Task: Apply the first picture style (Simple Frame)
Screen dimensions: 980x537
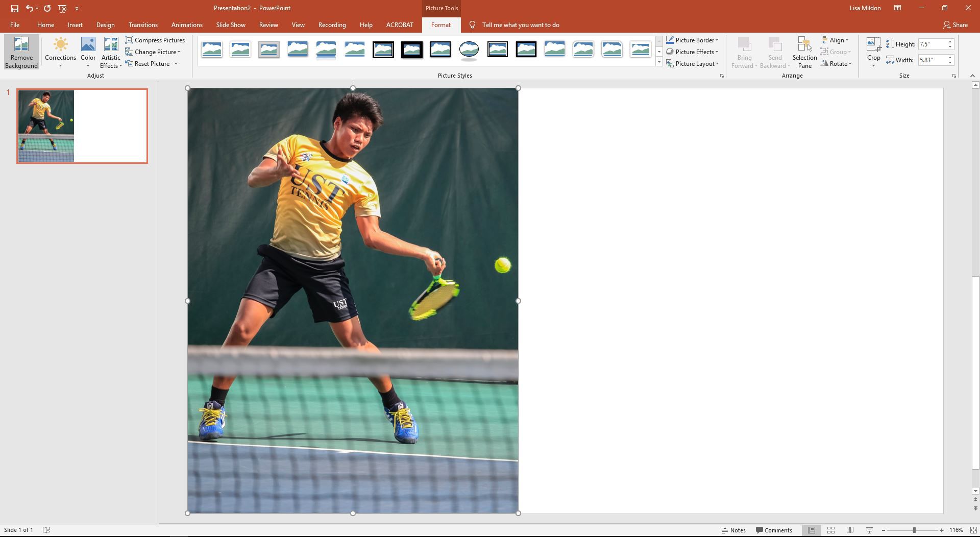Action: (x=211, y=50)
